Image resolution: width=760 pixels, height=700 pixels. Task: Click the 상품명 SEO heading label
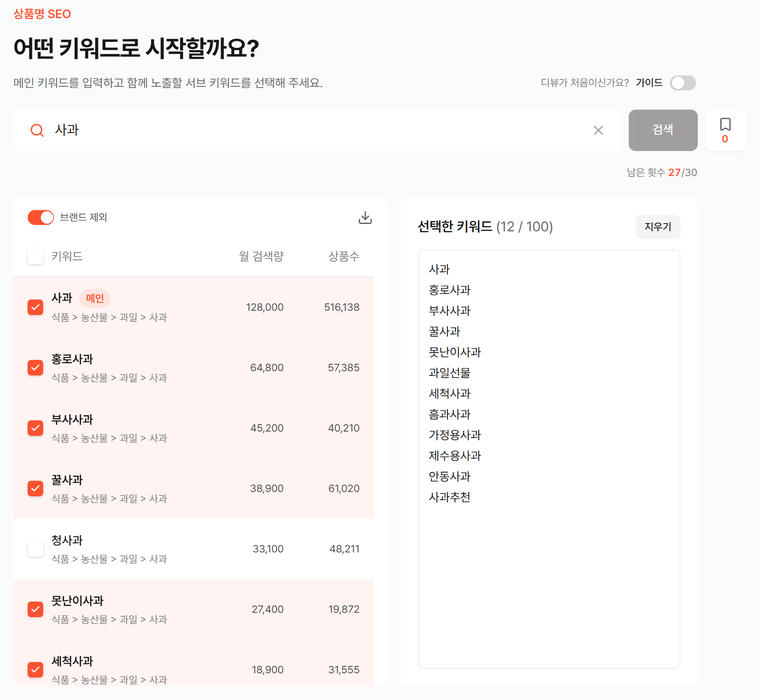click(x=42, y=14)
